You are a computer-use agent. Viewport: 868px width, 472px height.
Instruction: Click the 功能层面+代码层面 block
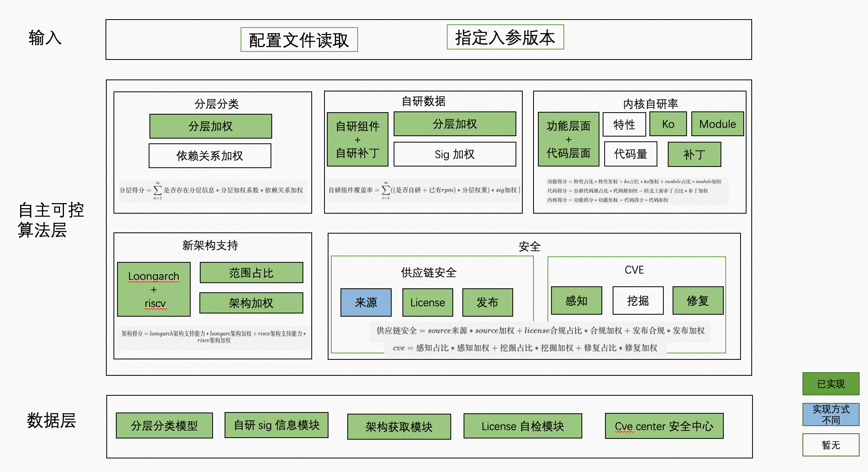click(568, 139)
